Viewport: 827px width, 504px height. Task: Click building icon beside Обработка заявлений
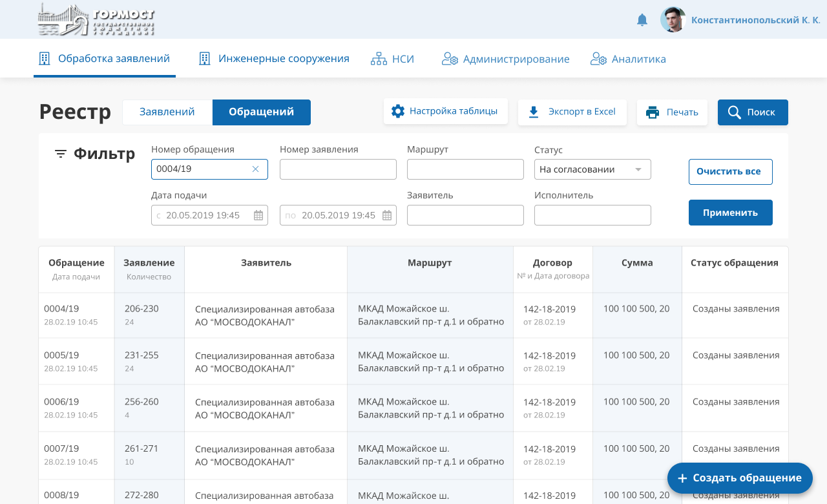[x=45, y=59]
